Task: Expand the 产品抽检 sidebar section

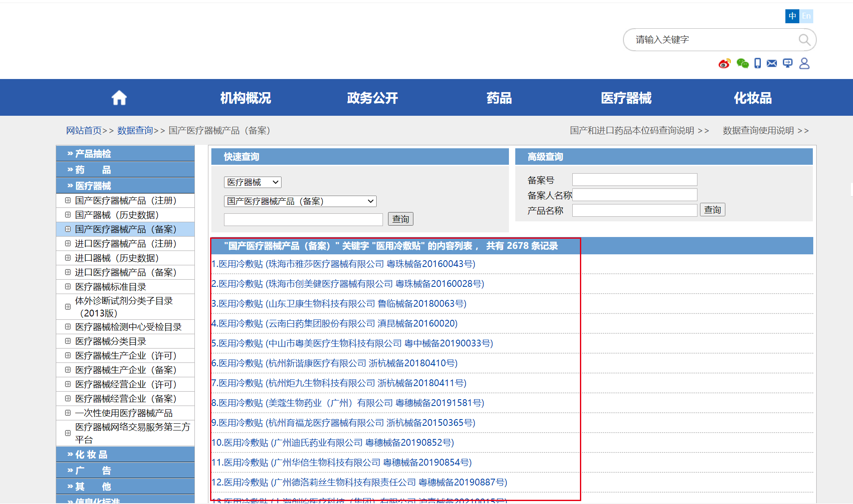Action: [125, 154]
